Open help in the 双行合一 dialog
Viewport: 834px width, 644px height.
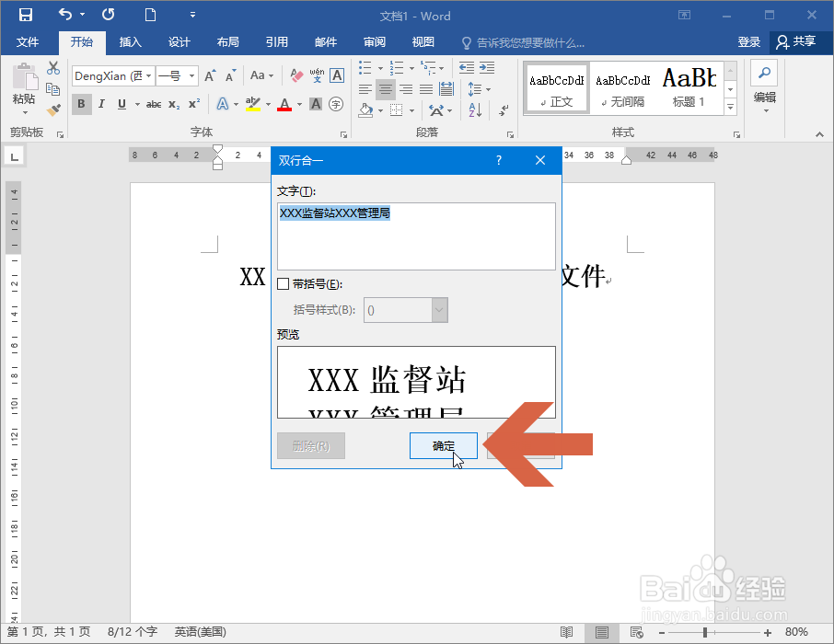coord(498,160)
